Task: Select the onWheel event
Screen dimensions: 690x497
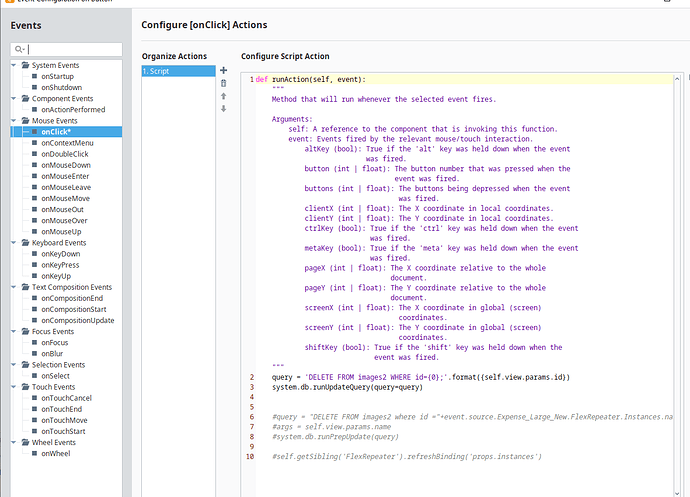Action: pyautogui.click(x=55, y=453)
